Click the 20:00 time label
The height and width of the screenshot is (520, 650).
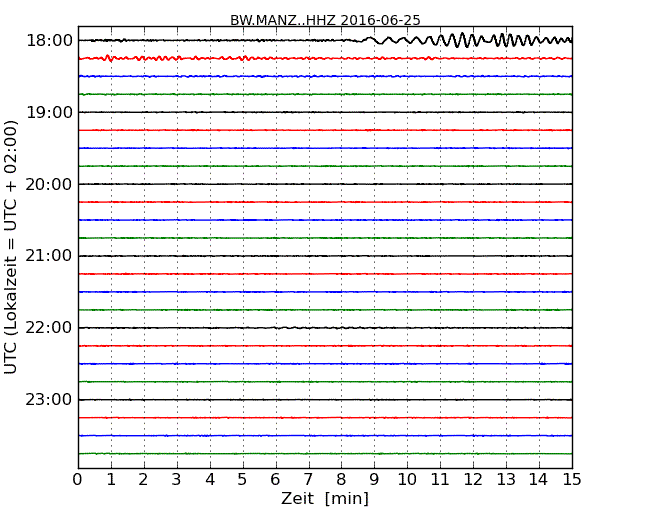coord(49,184)
